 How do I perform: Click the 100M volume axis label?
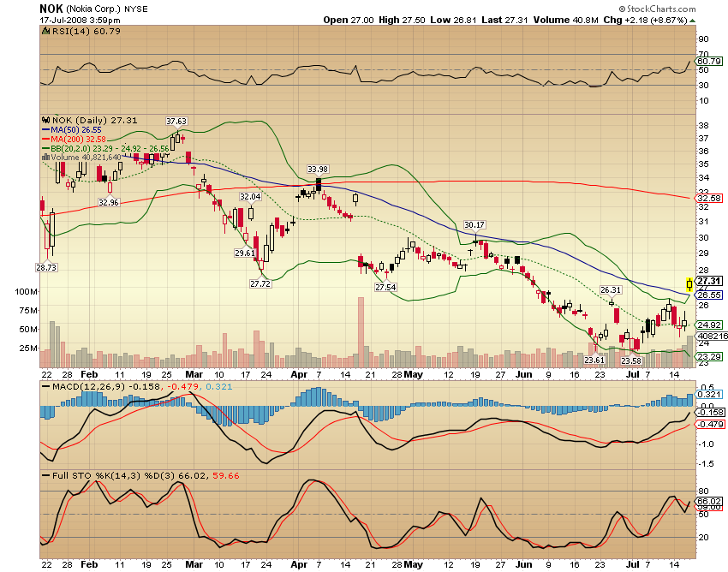[27, 292]
